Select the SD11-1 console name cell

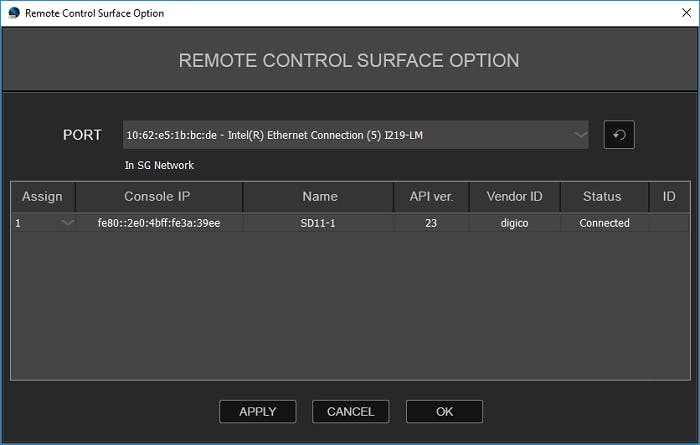(x=319, y=223)
